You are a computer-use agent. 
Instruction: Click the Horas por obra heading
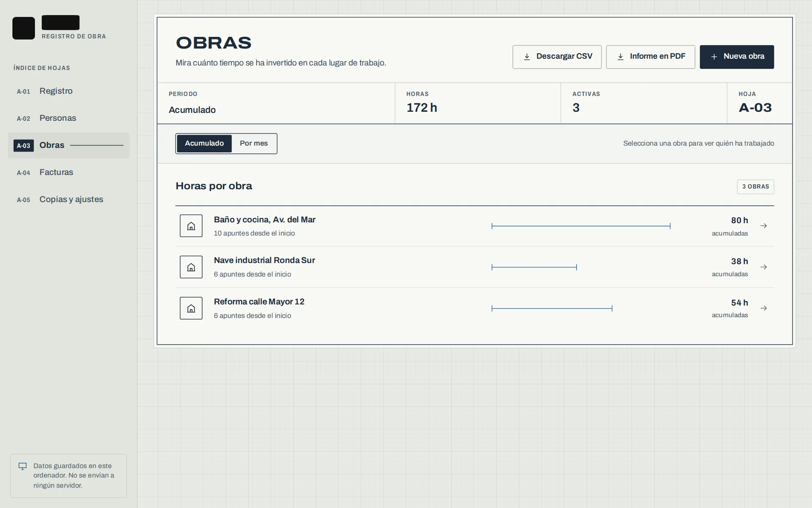(214, 186)
